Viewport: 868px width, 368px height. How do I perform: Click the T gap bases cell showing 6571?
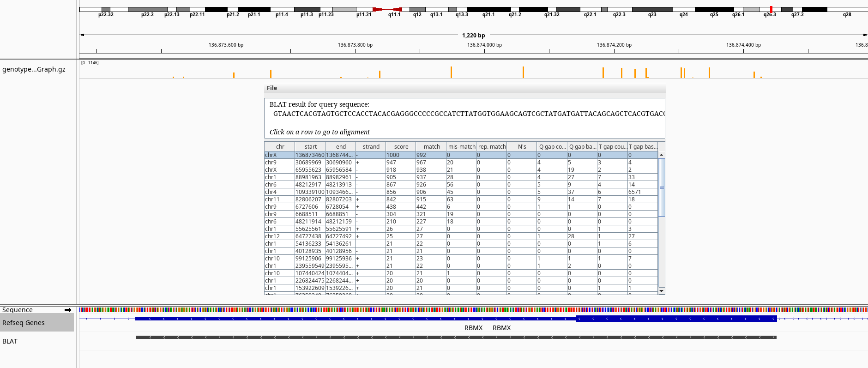pyautogui.click(x=643, y=192)
